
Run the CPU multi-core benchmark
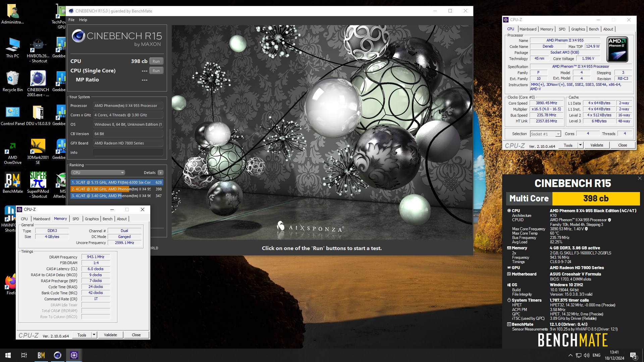click(x=156, y=61)
